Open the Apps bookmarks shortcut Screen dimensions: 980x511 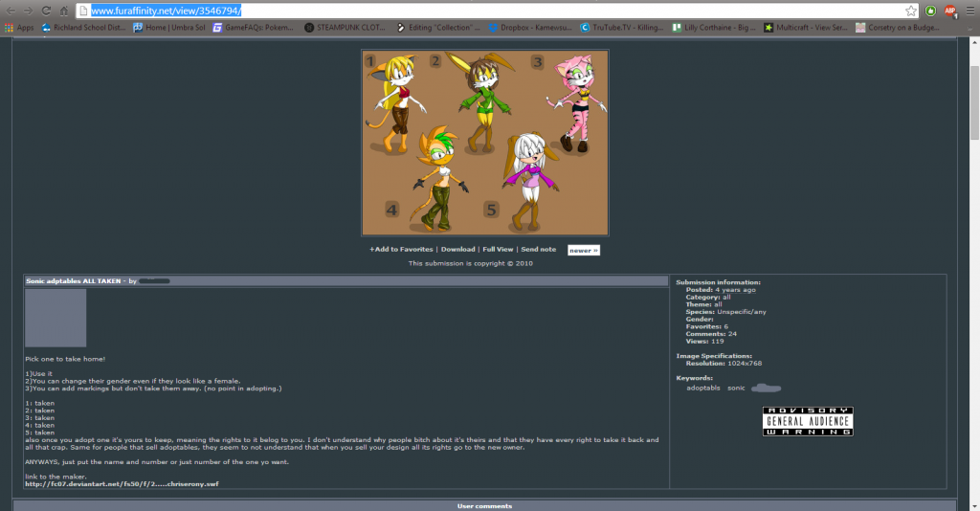(x=19, y=28)
